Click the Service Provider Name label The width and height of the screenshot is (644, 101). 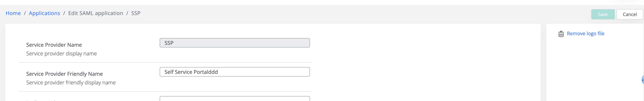(54, 45)
